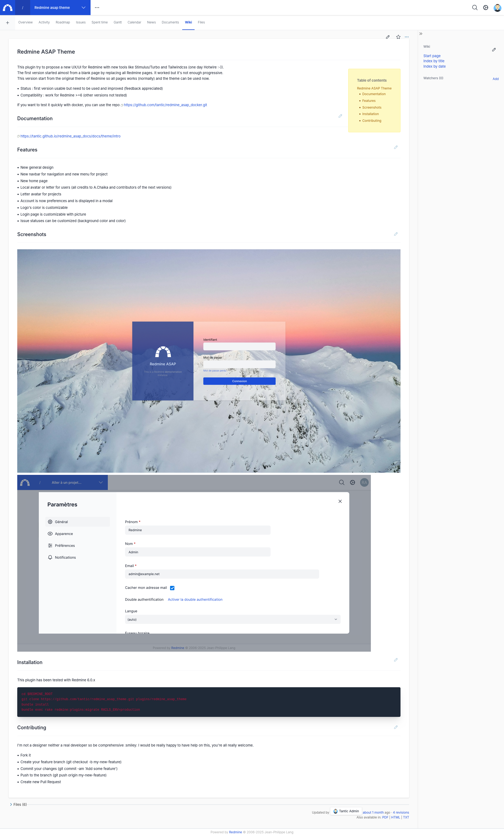Click the installation commands code block
Screen dimensions: 504x836
click(x=209, y=702)
